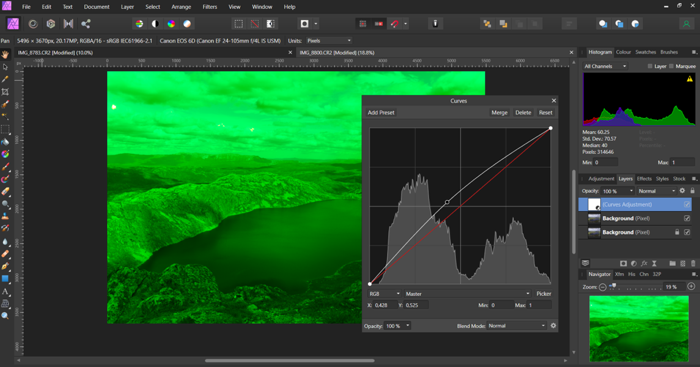The width and height of the screenshot is (700, 367).
Task: Select the Gradient tool
Action: tap(5, 154)
